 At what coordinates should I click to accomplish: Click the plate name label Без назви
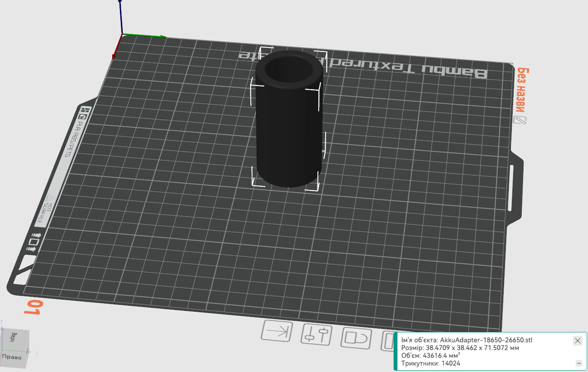tap(522, 89)
